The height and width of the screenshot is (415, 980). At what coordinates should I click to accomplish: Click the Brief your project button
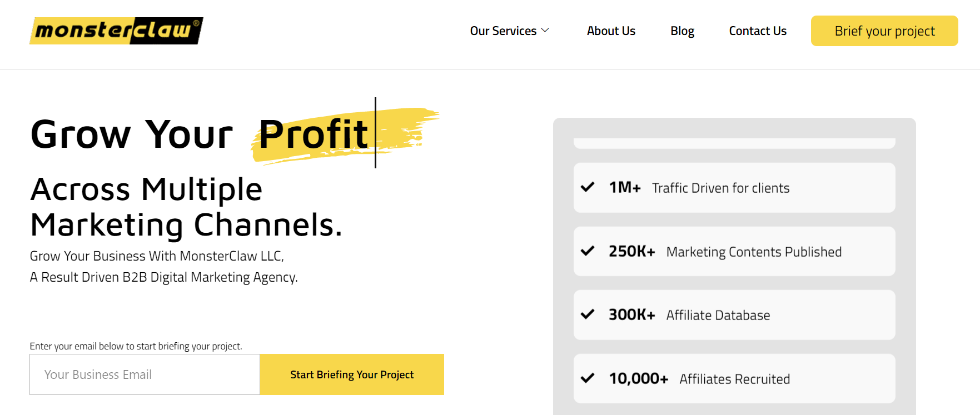(x=884, y=31)
